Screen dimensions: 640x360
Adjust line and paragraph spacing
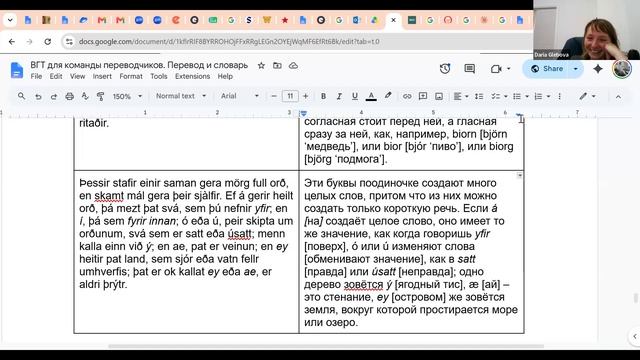pyautogui.click(x=479, y=96)
